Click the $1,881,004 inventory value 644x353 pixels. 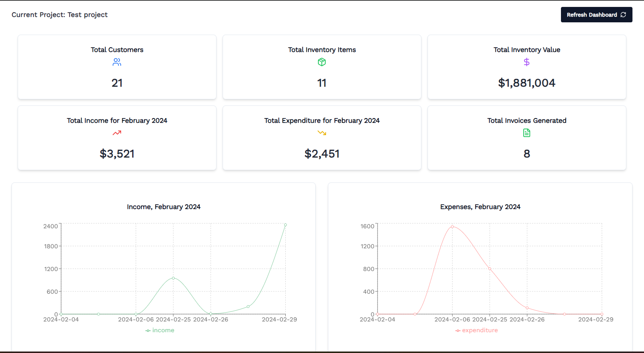[527, 83]
